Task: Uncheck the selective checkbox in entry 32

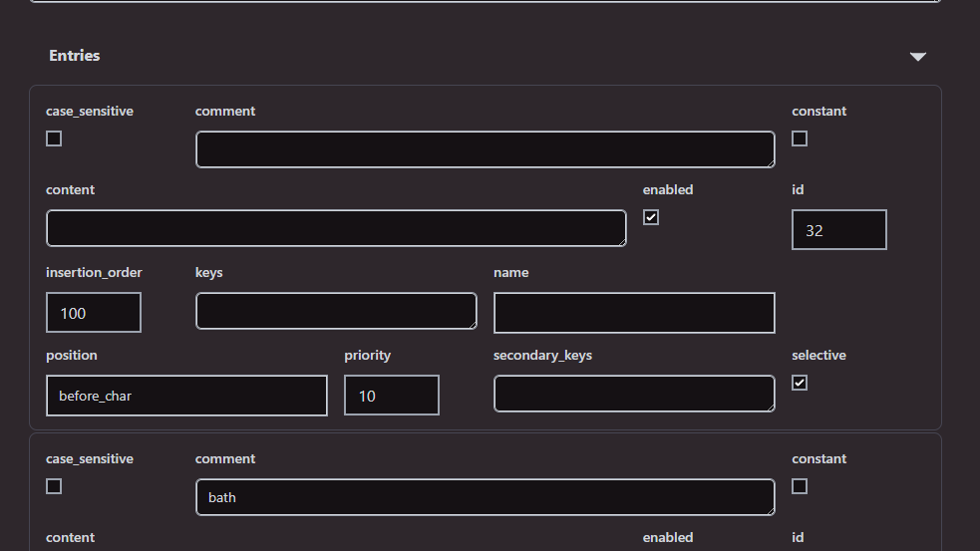Action: point(800,383)
